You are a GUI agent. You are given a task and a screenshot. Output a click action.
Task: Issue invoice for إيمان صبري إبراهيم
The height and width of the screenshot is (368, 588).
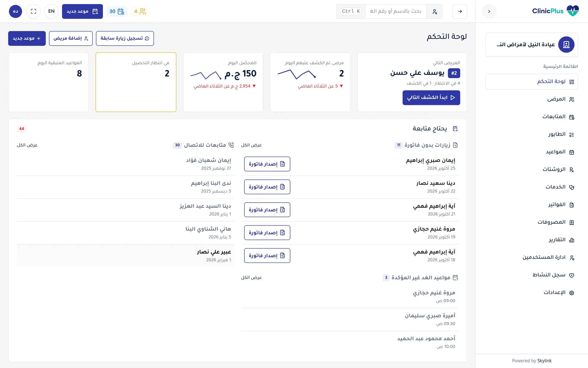tap(267, 164)
